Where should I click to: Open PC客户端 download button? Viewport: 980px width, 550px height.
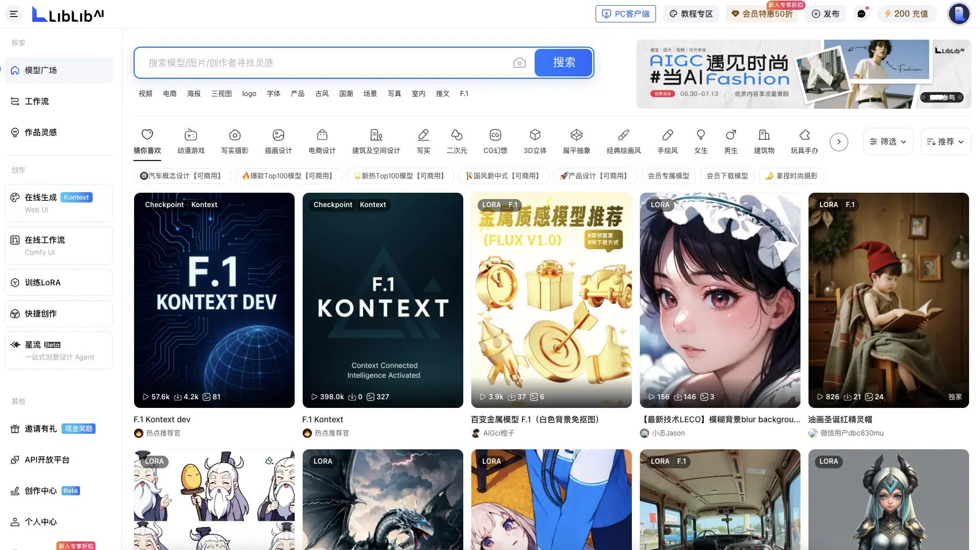[626, 14]
